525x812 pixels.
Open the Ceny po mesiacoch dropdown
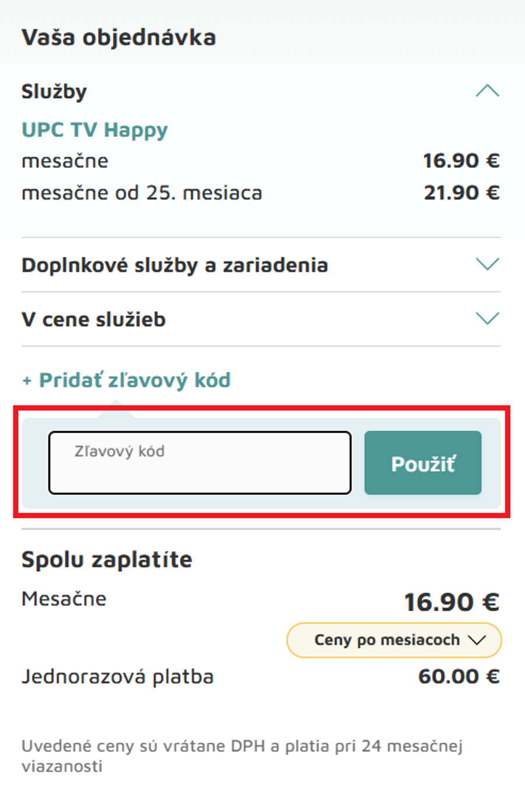(x=394, y=640)
